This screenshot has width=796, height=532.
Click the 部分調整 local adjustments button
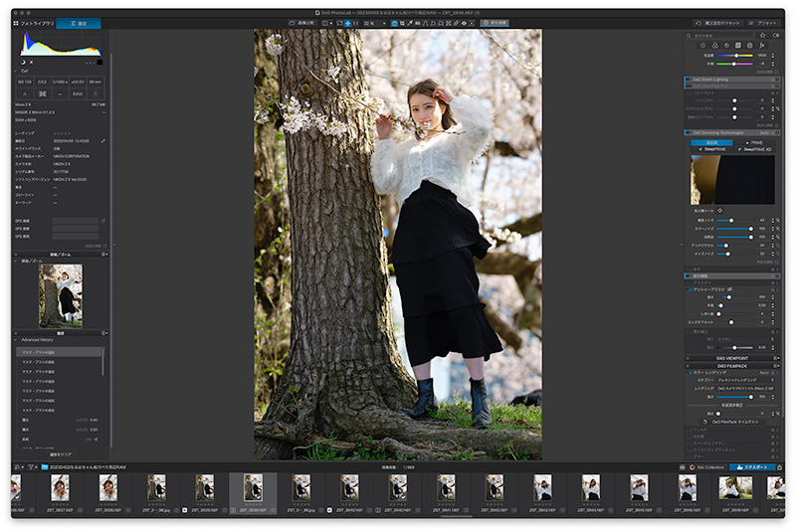click(x=495, y=23)
